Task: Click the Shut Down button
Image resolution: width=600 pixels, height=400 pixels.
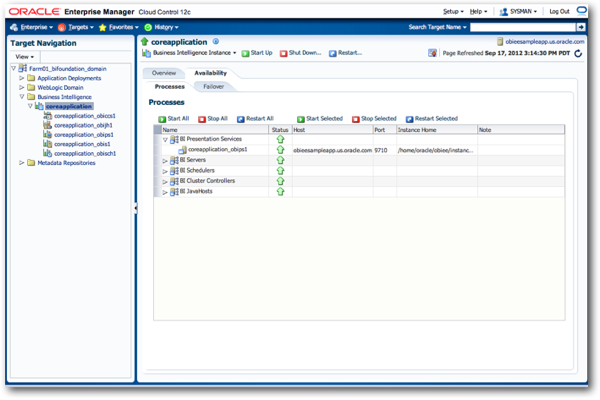Action: (x=300, y=53)
